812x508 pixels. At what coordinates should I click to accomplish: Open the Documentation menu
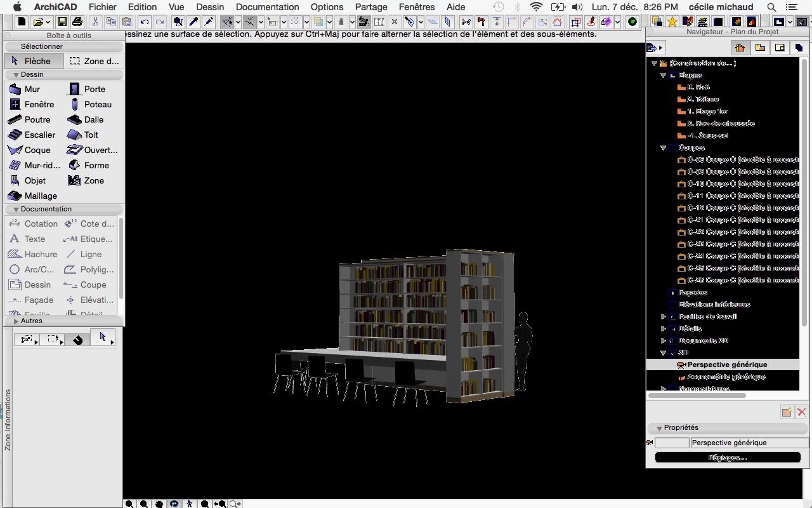(267, 7)
